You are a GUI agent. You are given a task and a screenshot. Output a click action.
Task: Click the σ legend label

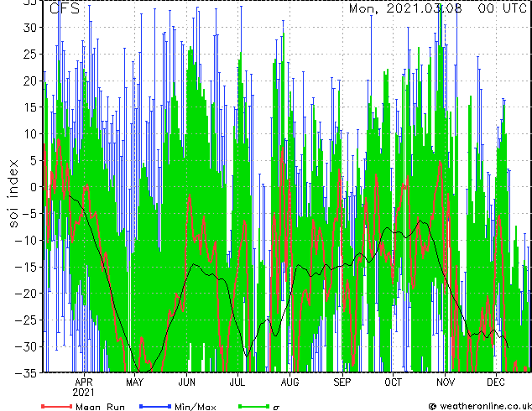click(x=276, y=408)
